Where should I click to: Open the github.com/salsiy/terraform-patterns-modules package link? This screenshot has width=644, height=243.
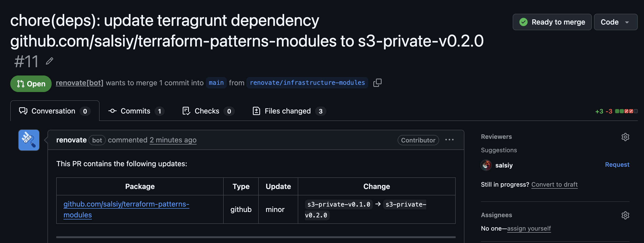click(126, 209)
